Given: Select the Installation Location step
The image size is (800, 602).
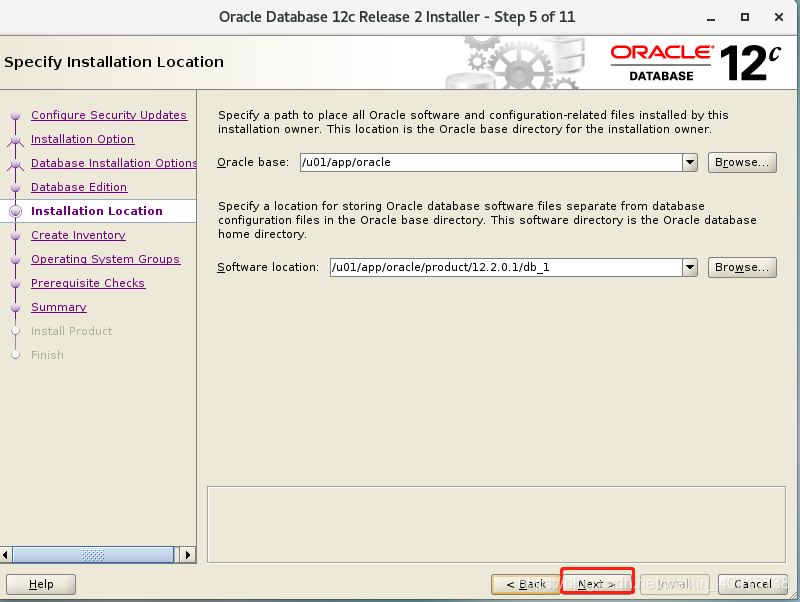Looking at the screenshot, I should 96,211.
